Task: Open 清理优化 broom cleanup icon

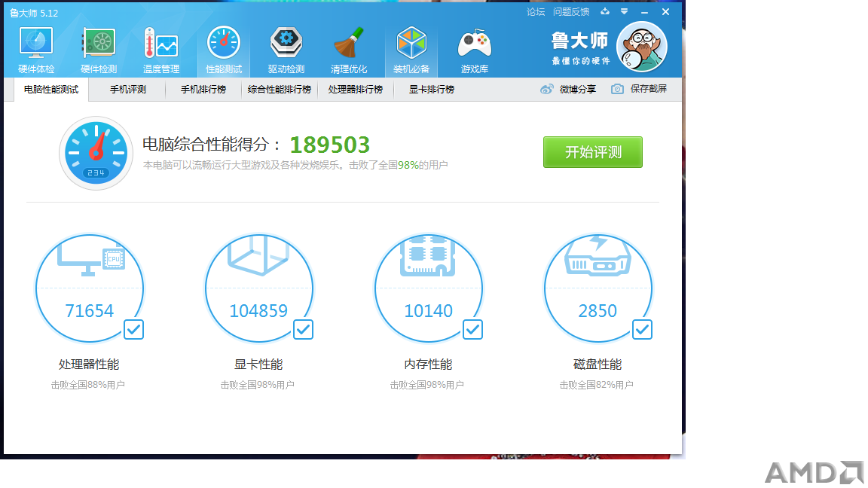Action: [x=349, y=49]
